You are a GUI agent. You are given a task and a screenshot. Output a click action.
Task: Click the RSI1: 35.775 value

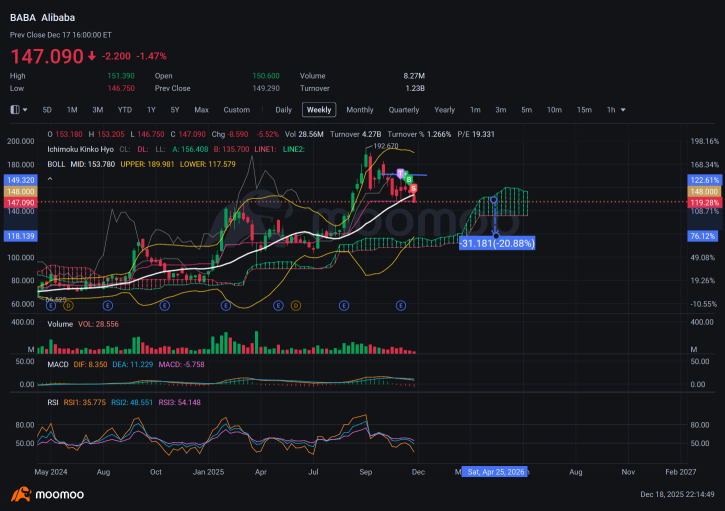[85, 402]
